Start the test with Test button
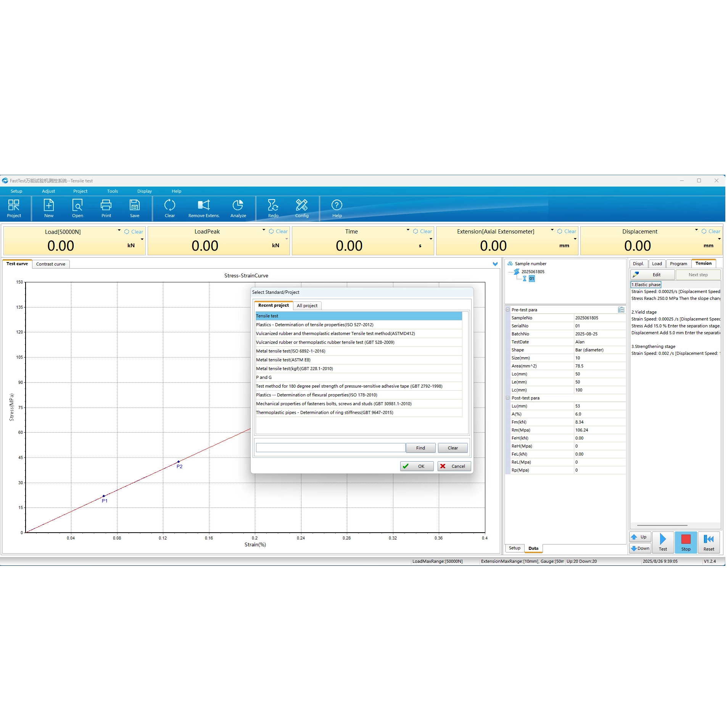This screenshot has height=728, width=728. 663,542
